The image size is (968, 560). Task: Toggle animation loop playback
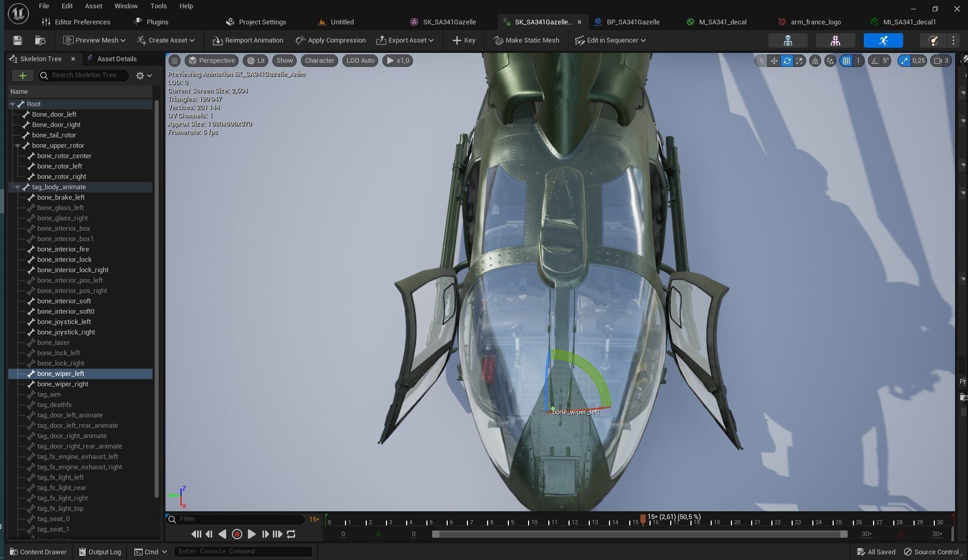pos(291,534)
